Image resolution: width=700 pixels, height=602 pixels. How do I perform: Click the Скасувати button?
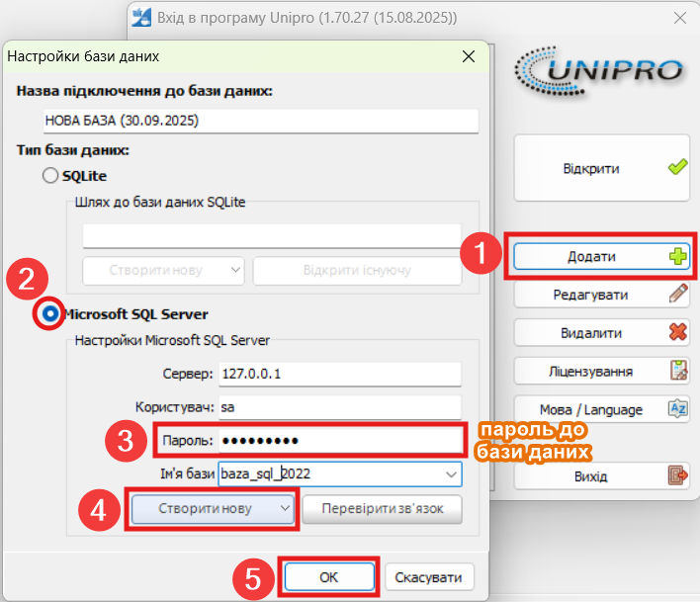tap(428, 576)
